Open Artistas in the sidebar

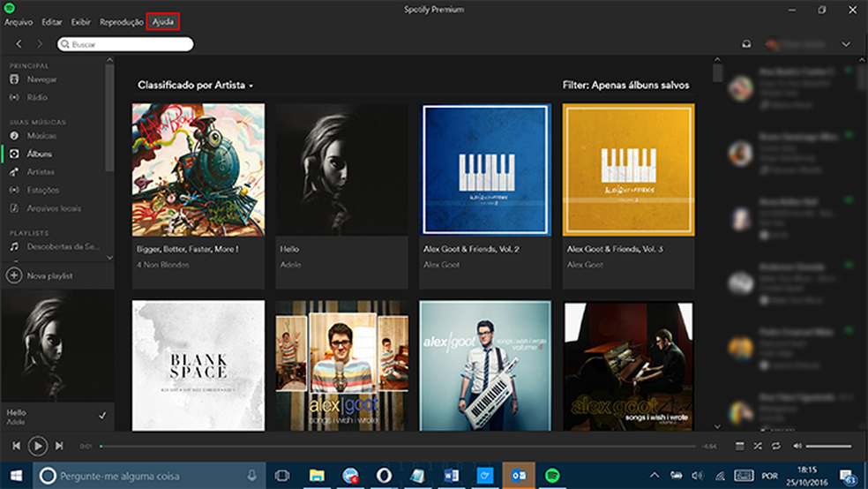(41, 172)
